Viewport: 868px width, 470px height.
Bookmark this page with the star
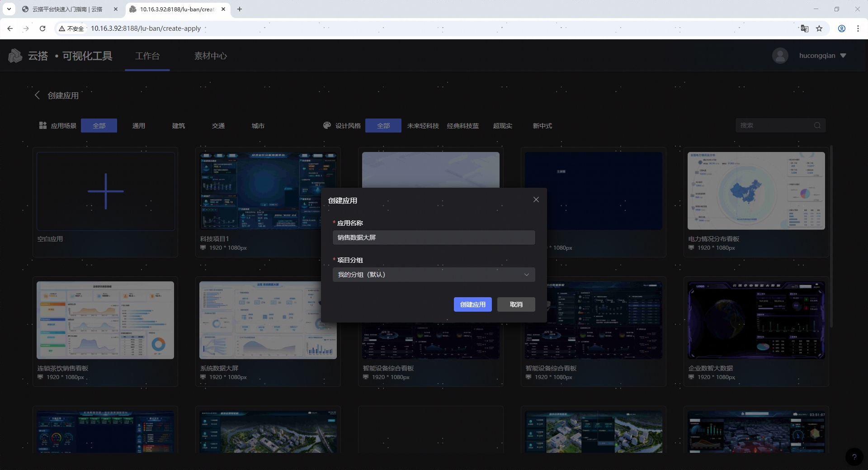[x=819, y=28]
